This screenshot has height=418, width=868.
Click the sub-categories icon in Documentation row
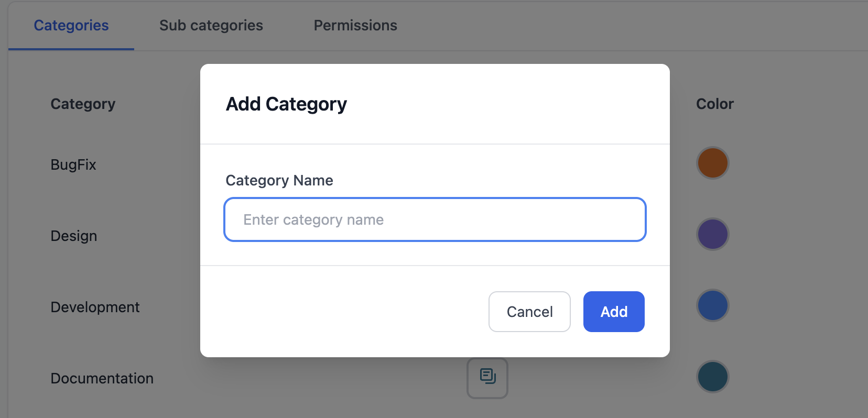tap(487, 377)
